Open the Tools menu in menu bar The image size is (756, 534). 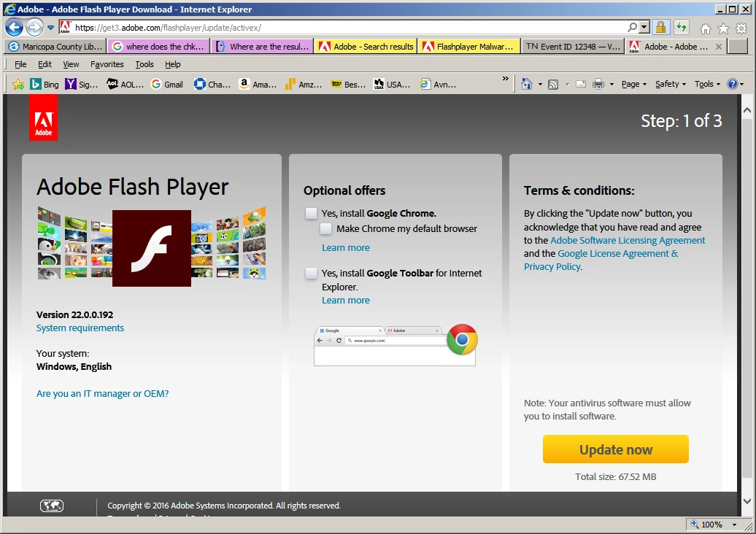click(144, 64)
